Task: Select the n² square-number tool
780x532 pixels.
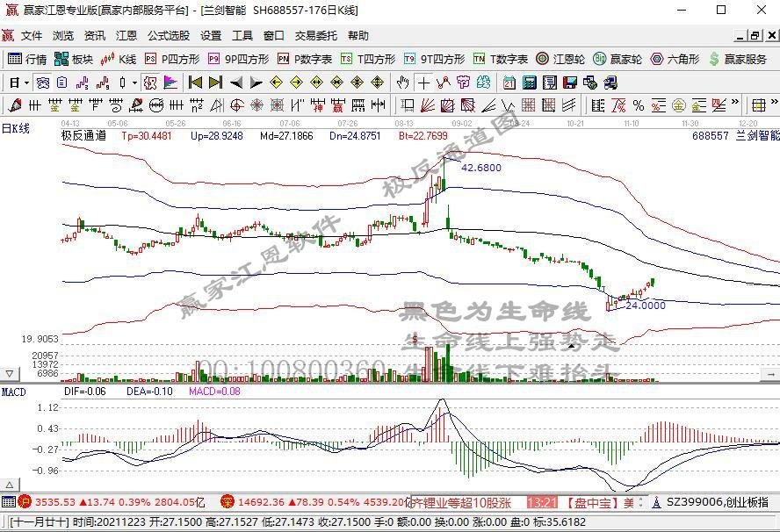Action: [197, 105]
